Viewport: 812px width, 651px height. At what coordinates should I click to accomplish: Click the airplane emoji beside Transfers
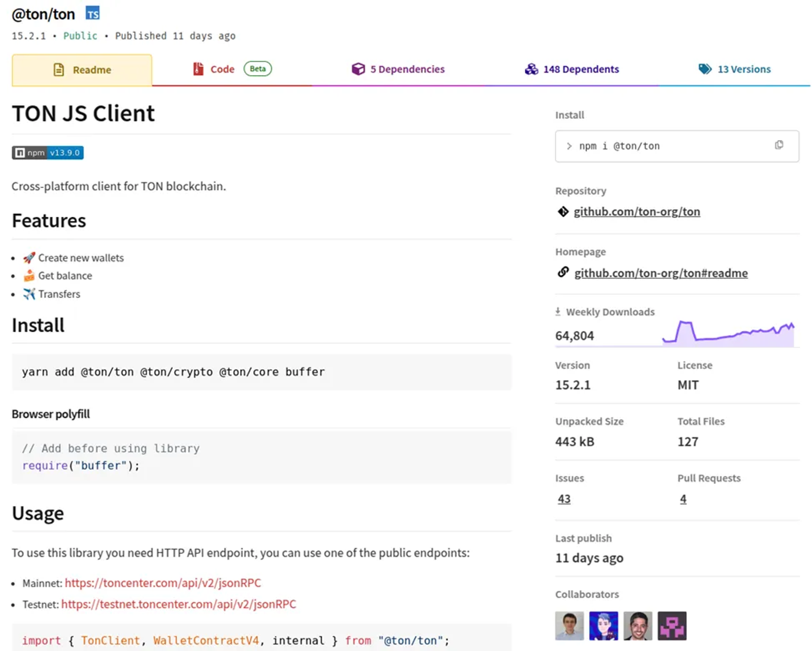(29, 294)
